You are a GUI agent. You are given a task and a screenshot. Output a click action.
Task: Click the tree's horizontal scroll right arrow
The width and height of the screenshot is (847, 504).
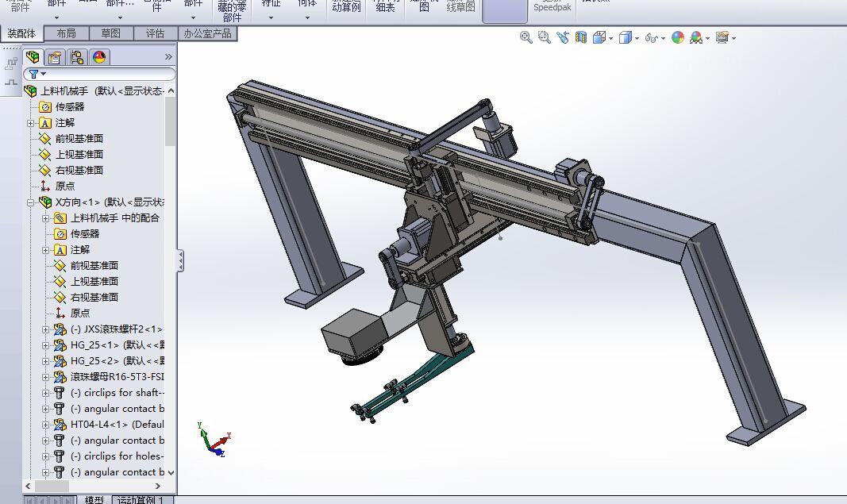click(x=158, y=487)
